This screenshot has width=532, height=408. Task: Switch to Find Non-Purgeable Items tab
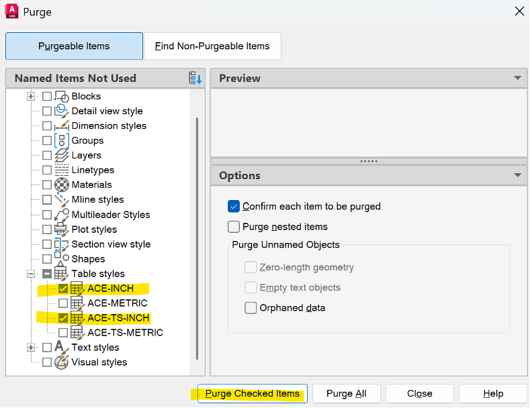coord(212,46)
